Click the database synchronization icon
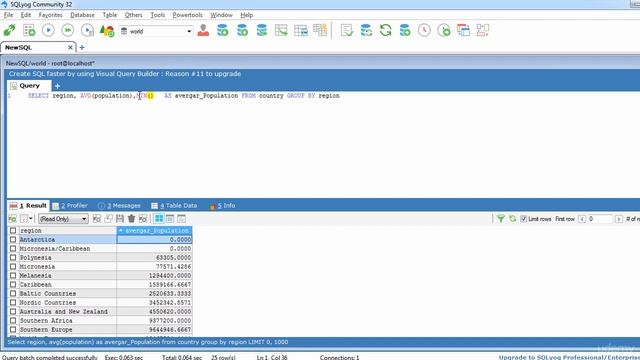Screen dimensions: 640x360 point(366,30)
